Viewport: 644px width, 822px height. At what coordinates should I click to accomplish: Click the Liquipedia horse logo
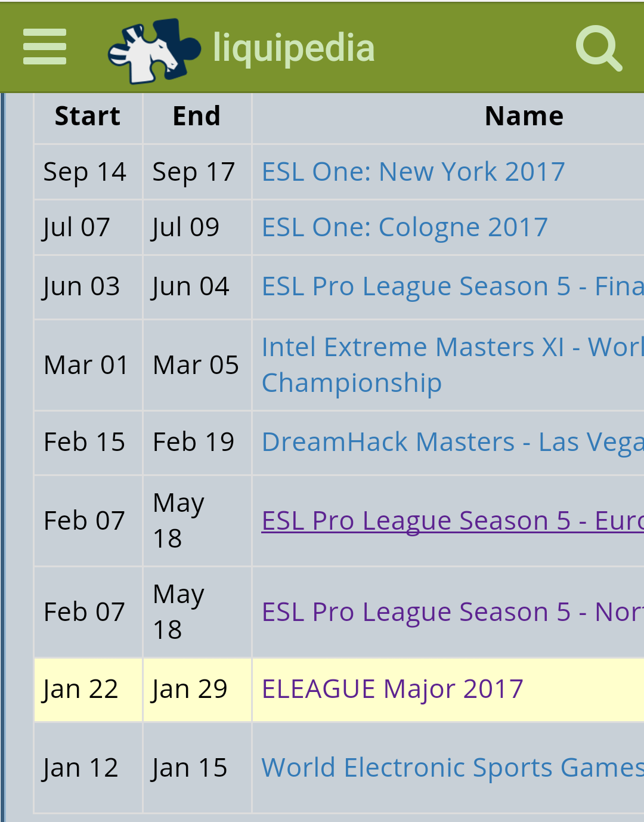[x=154, y=51]
